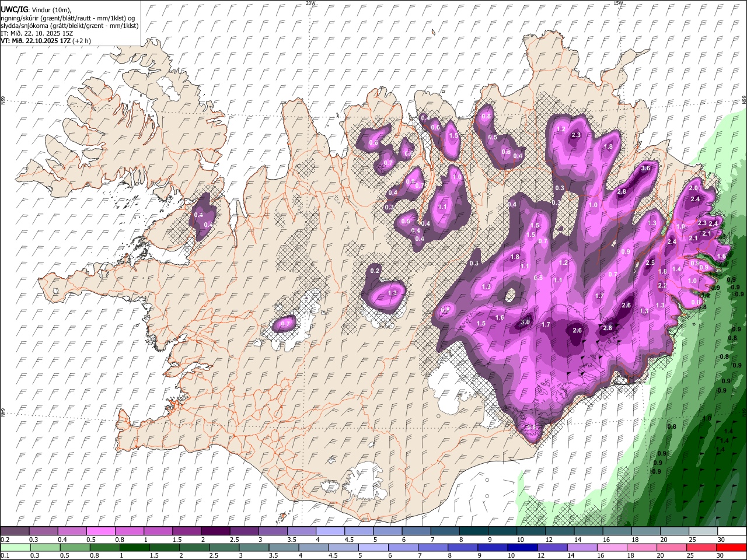747x560 pixels.
Task: Click the 3.0 snowfall value on the map
Action: (x=525, y=322)
